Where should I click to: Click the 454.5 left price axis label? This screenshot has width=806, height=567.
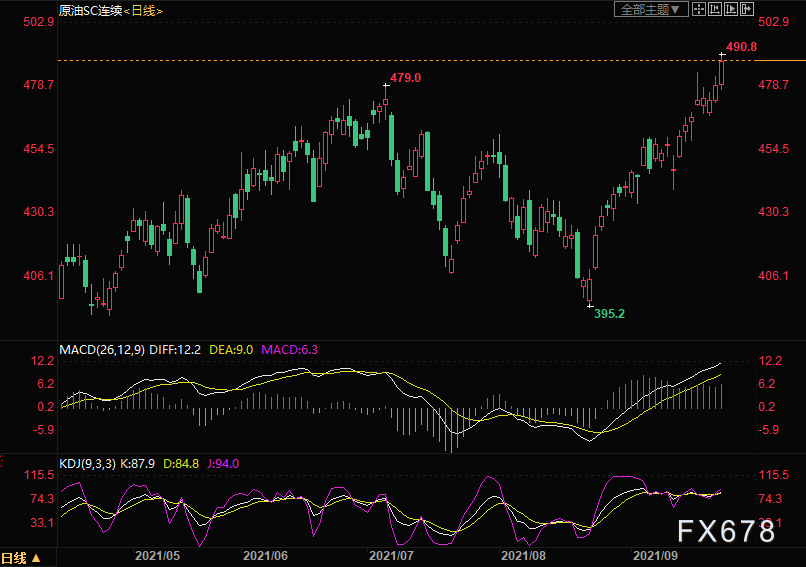click(x=39, y=149)
